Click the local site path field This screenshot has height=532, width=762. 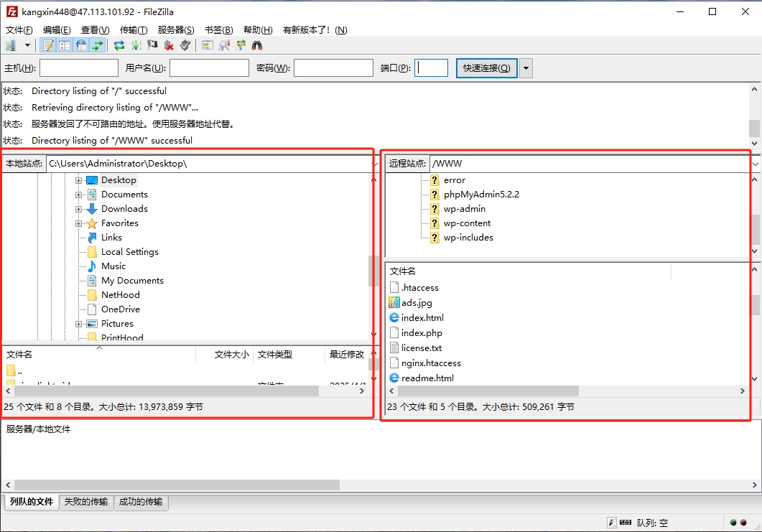(208, 164)
